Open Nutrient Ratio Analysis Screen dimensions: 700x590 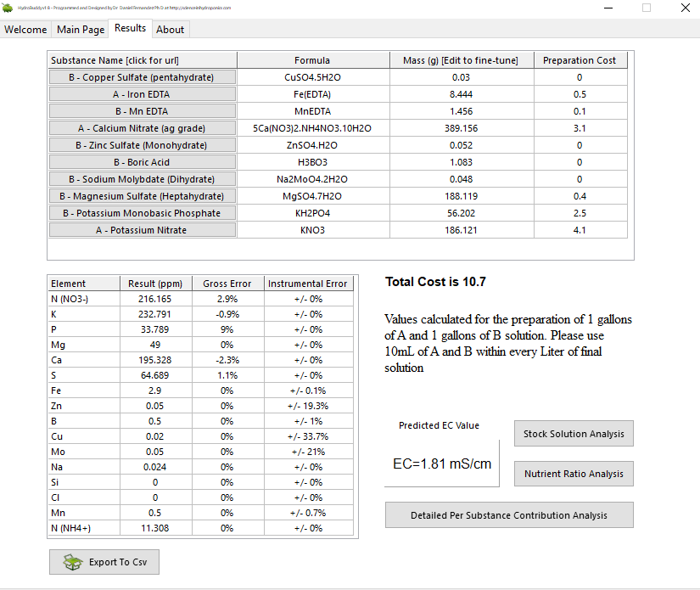coord(574,474)
